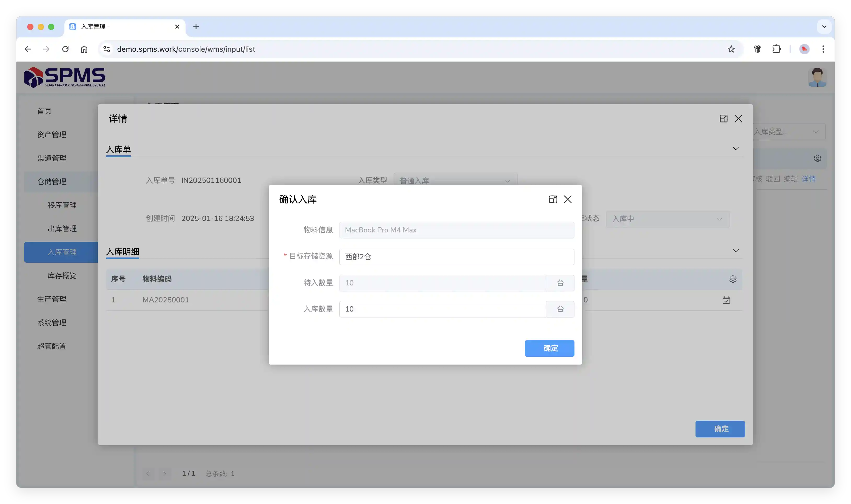
Task: Collapse the 入库单 section chevron
Action: coord(735,149)
